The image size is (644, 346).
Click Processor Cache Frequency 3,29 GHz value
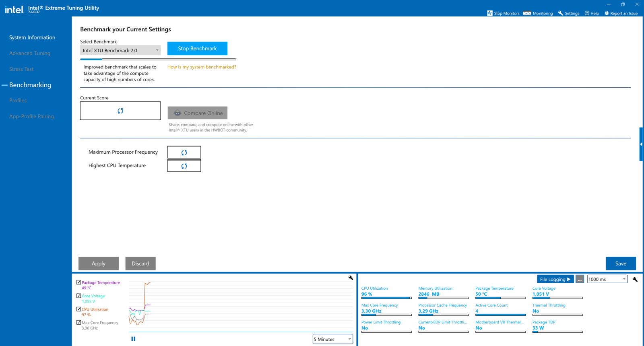pos(428,311)
